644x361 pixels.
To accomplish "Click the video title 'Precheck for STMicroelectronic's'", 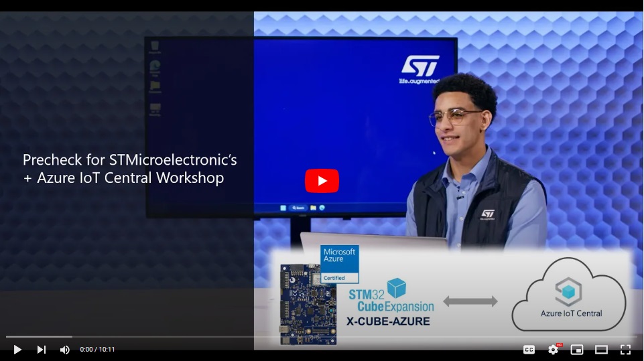I will (130, 160).
